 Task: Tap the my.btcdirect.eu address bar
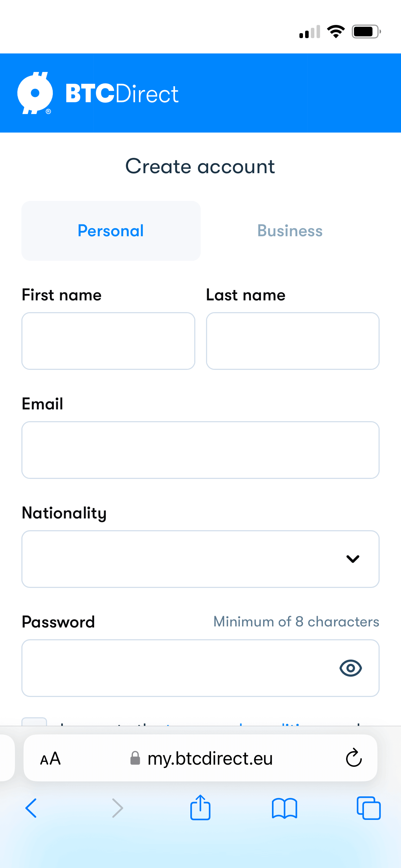pos(200,758)
